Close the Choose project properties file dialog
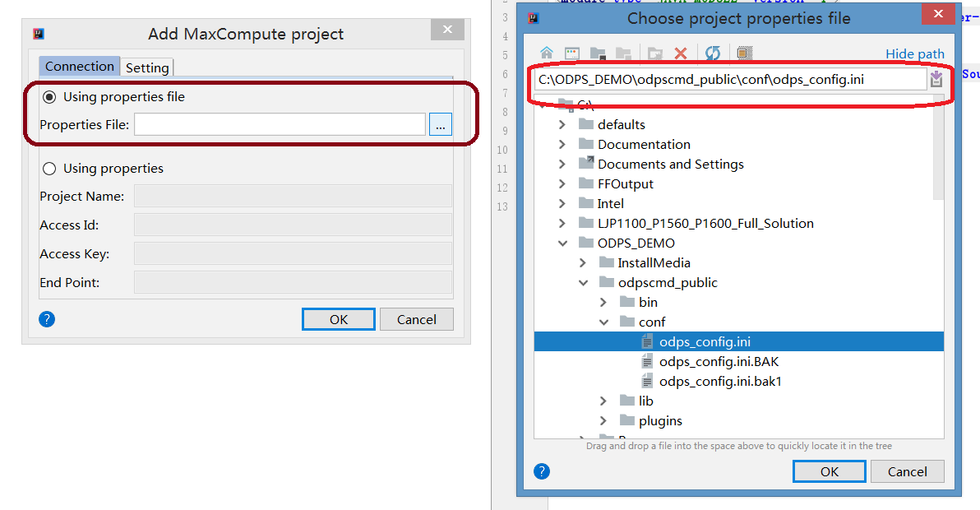 (x=938, y=14)
